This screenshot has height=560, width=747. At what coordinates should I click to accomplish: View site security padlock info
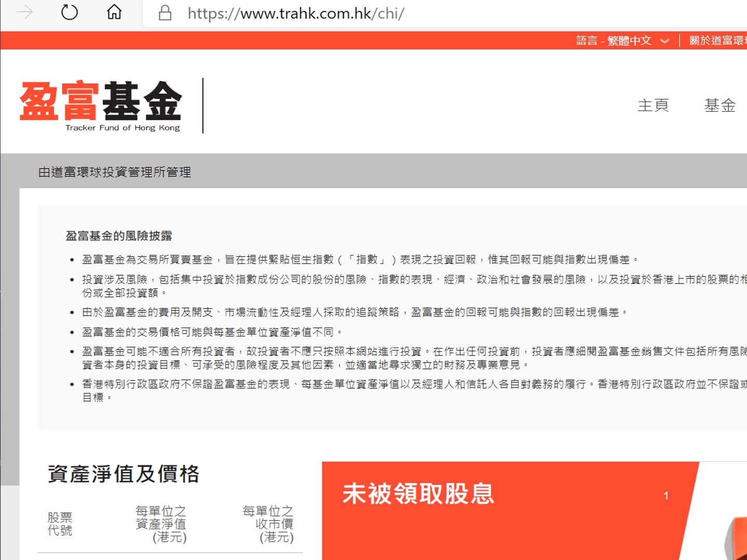pos(165,12)
